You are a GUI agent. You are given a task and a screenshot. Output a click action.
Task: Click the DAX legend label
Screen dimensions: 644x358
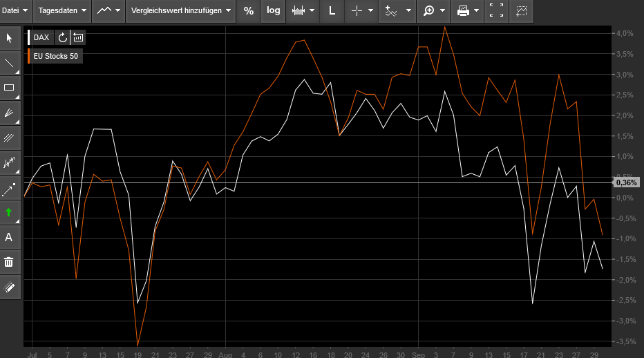click(x=41, y=37)
